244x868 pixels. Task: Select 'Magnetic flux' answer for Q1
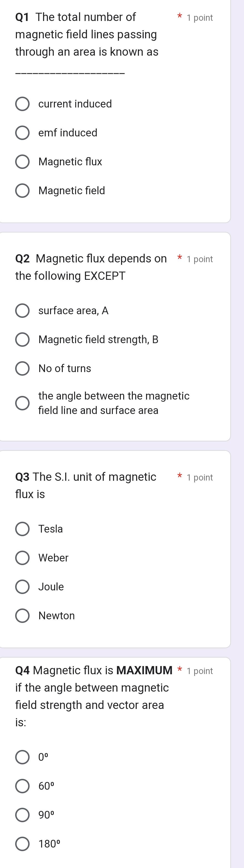pos(22,162)
